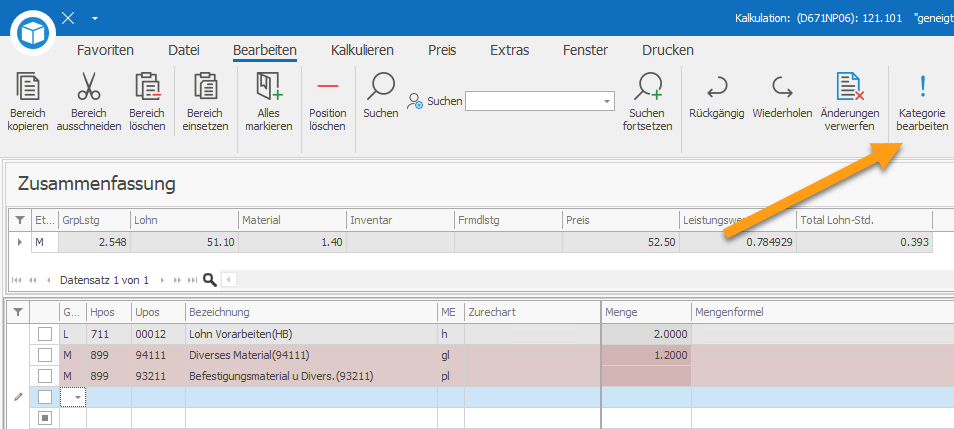This screenshot has width=954, height=429.
Task: Go to last record in navigator
Action: [193, 281]
